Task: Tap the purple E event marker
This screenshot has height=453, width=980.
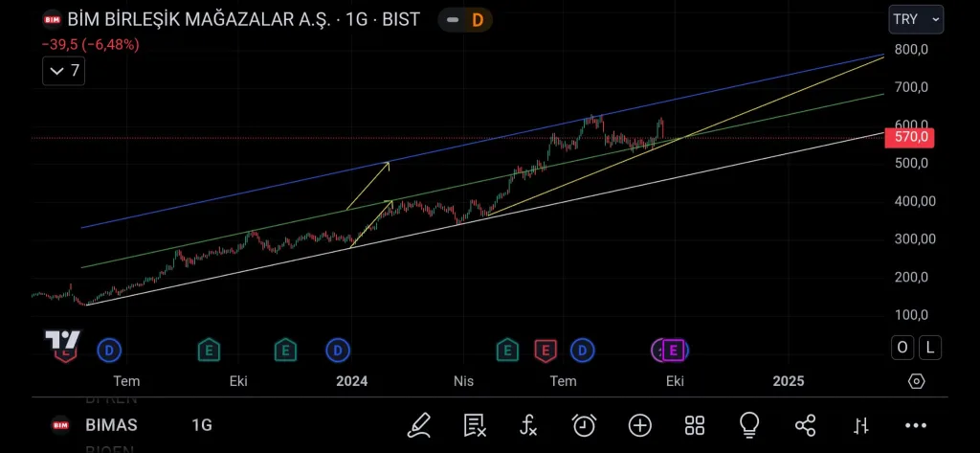Action: click(673, 351)
